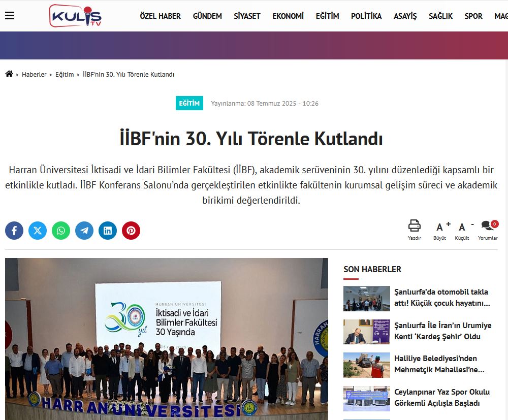Share the article via WhatsApp

click(x=61, y=231)
